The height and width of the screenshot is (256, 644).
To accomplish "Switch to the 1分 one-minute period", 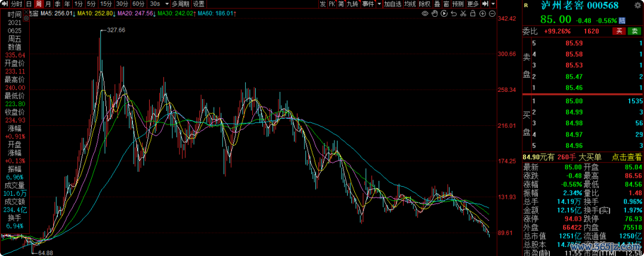I will [x=79, y=4].
